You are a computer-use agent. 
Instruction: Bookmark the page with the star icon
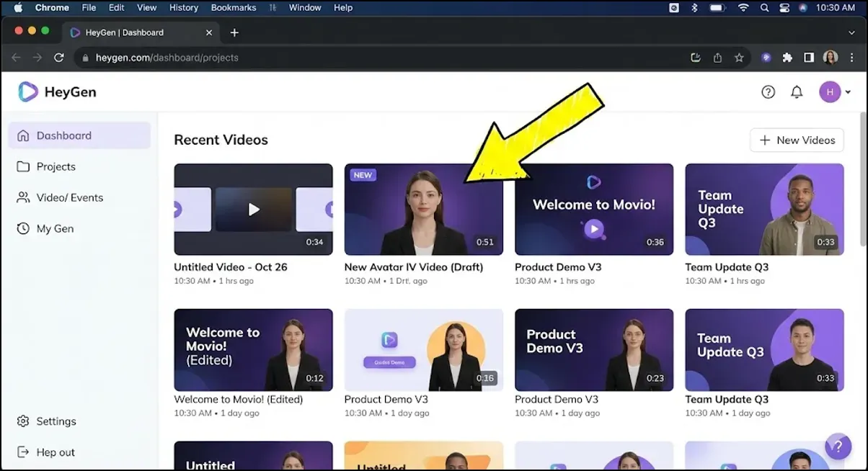740,58
